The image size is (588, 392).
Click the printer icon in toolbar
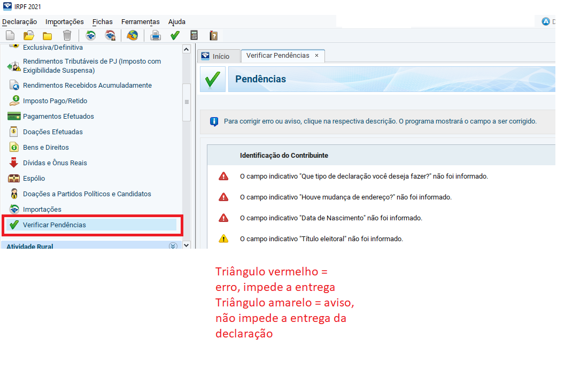(156, 36)
